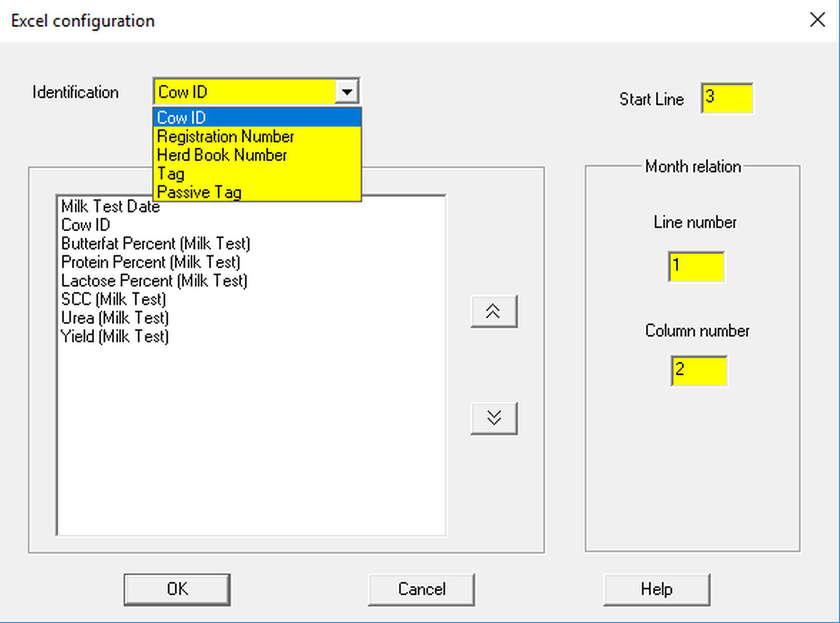This screenshot has width=840, height=623.
Task: Close the Excel configuration dialog
Action: pos(817,20)
